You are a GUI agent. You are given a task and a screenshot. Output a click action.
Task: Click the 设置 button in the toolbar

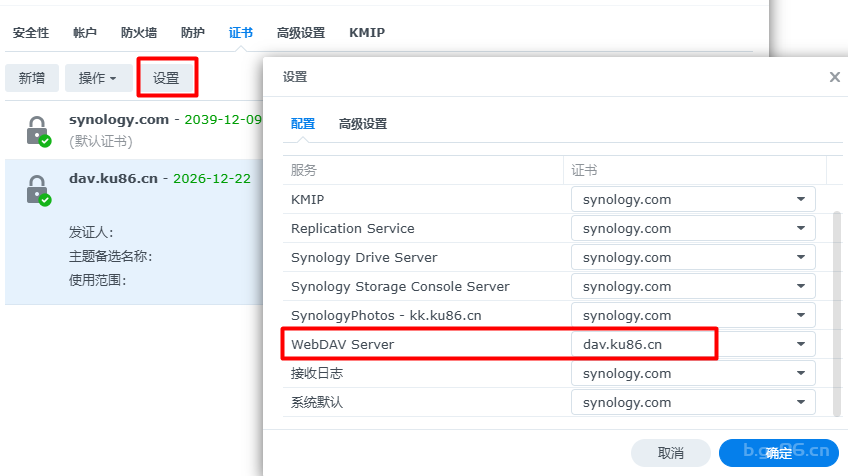tap(166, 78)
